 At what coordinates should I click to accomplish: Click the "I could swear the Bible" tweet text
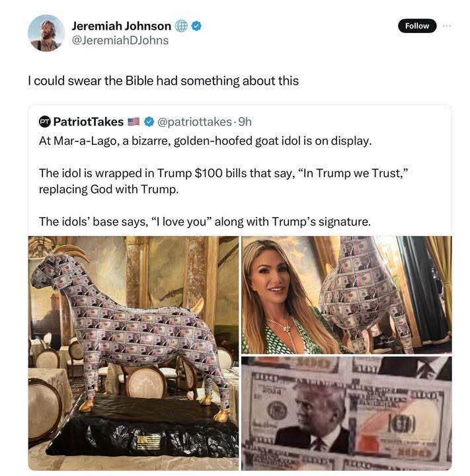point(163,81)
